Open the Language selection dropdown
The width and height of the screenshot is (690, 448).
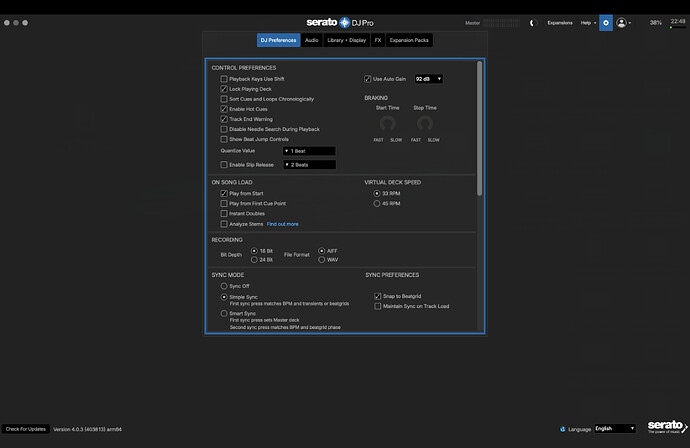[614, 428]
